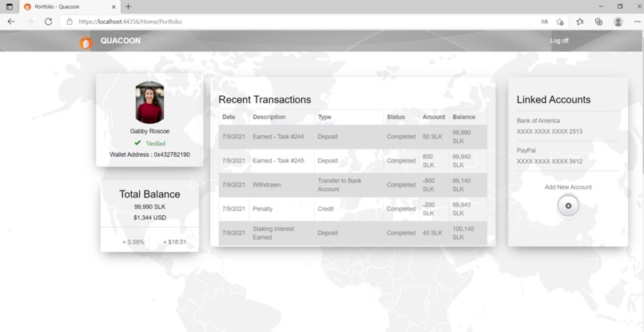Click the Transfer to Bank Account type cell
644x332 pixels.
click(348, 185)
